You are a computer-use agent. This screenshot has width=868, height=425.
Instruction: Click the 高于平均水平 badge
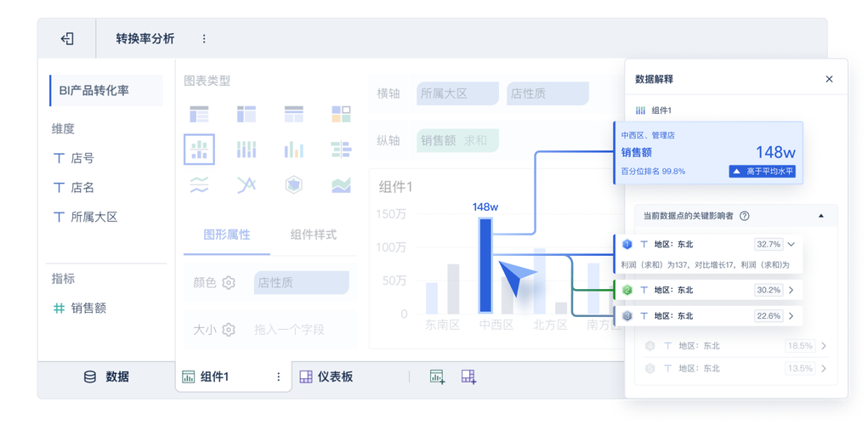click(x=762, y=172)
